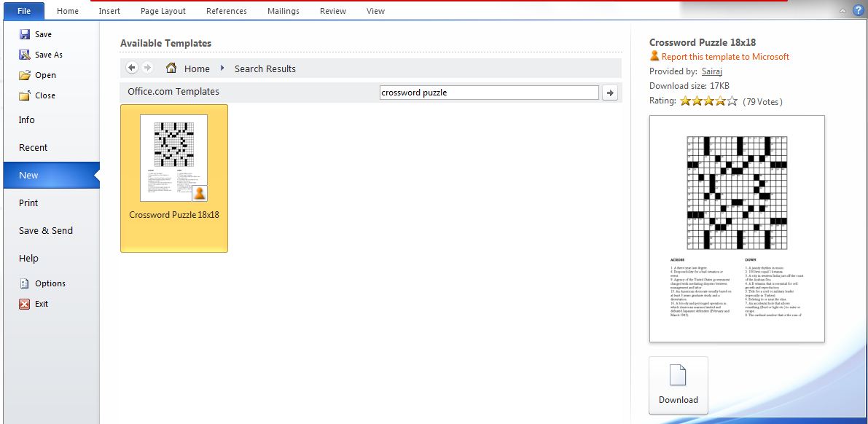This screenshot has height=424, width=868.
Task: Click the rating stars
Action: click(x=708, y=101)
